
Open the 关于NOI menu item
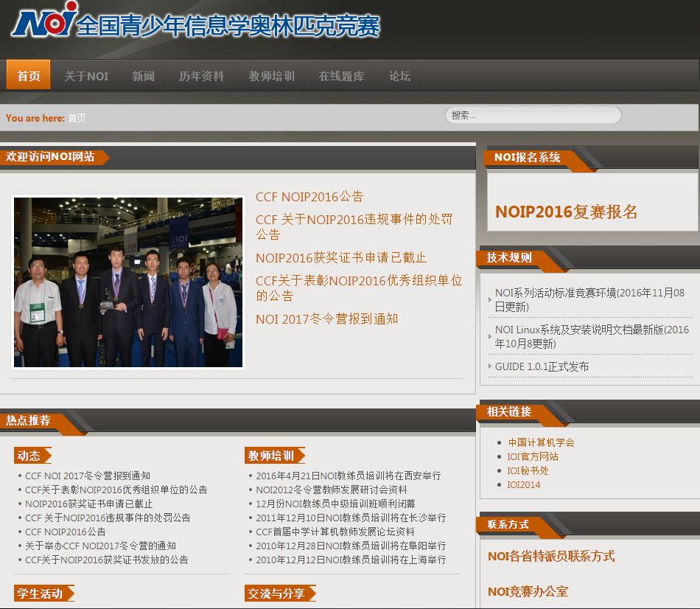[x=86, y=76]
